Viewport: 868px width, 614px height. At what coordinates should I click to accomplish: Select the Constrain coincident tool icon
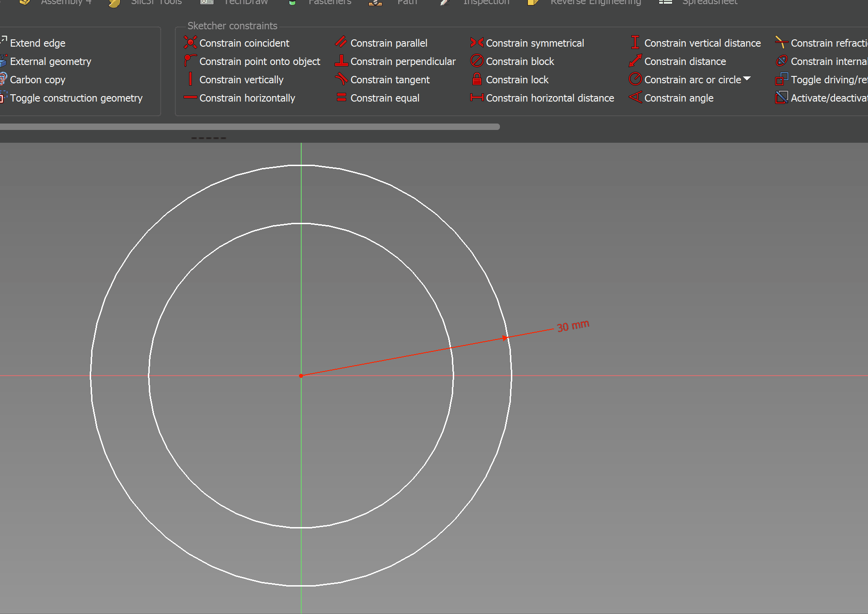pos(190,43)
